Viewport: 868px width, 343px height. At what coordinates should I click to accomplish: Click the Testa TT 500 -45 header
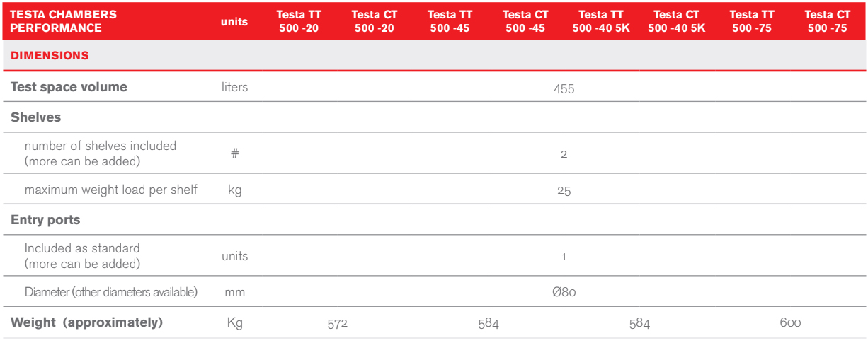tap(450, 21)
